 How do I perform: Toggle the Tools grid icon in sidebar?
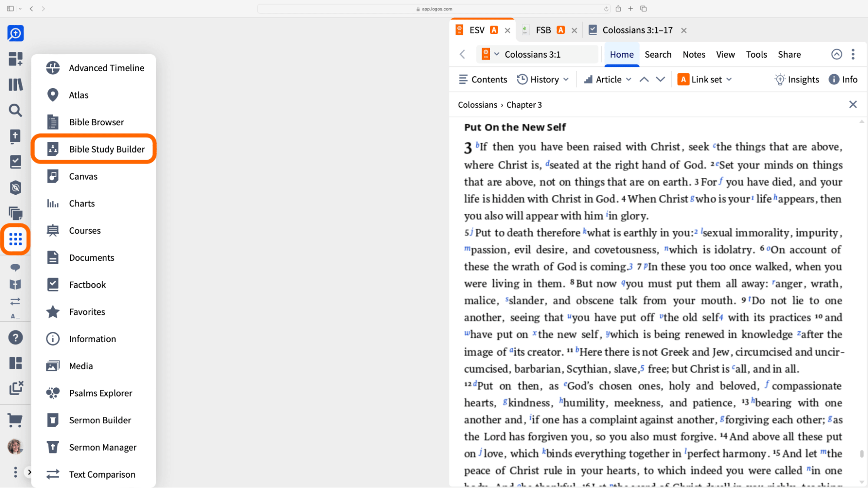[15, 239]
